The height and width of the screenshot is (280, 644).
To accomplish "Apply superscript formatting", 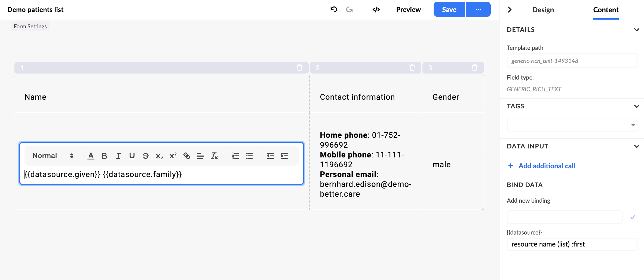I will [173, 156].
